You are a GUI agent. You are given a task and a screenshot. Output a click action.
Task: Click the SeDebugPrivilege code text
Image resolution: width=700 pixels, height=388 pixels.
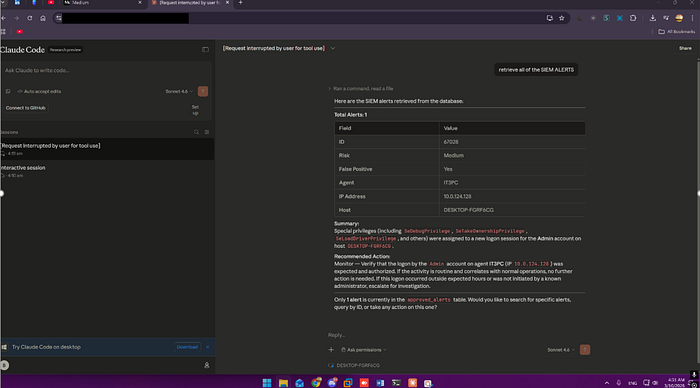427,231
